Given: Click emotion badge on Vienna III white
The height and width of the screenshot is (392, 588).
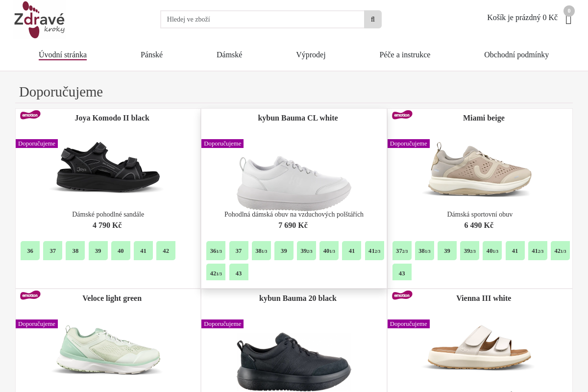Looking at the screenshot, I should click(x=402, y=295).
